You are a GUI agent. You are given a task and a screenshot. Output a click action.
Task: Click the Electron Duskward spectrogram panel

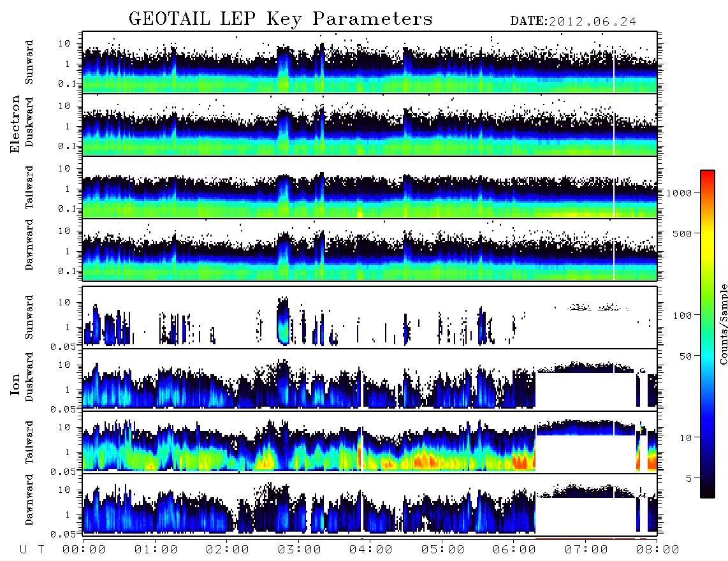pyautogui.click(x=370, y=125)
